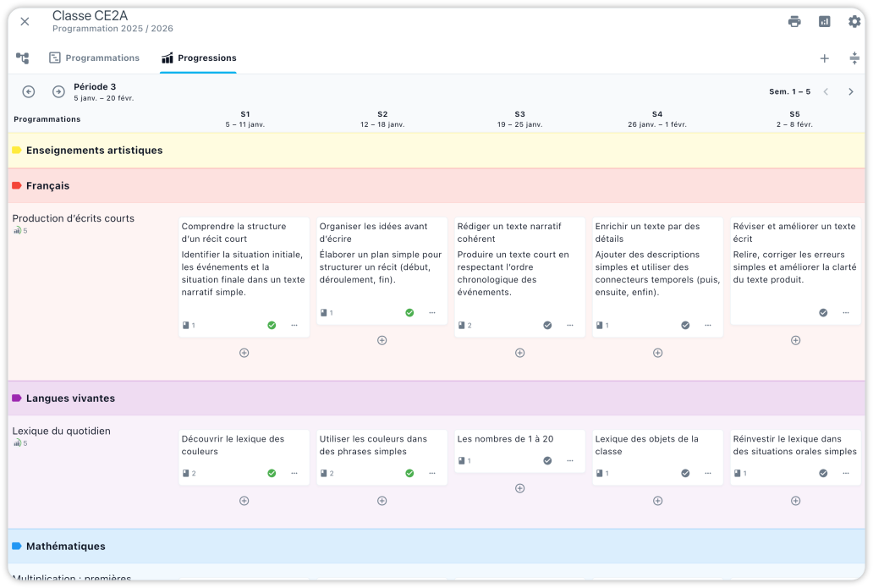Click the tree structure icon left of Programmations
This screenshot has height=588, width=873.
coord(23,58)
